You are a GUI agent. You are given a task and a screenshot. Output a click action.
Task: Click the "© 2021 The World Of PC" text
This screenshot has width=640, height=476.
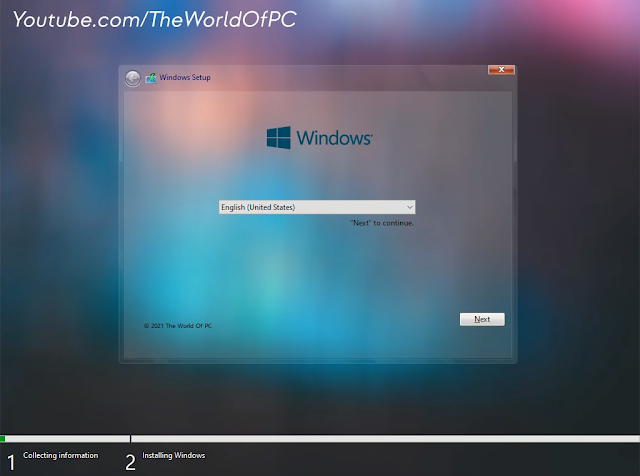(178, 326)
